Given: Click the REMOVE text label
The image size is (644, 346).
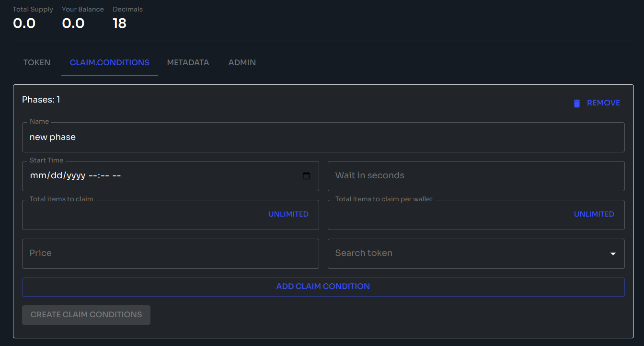Looking at the screenshot, I should click(603, 103).
